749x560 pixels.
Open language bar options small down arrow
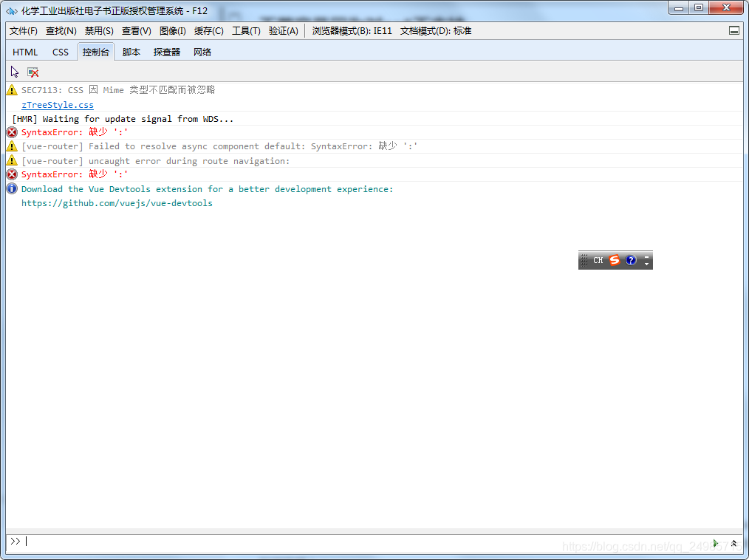[647, 264]
